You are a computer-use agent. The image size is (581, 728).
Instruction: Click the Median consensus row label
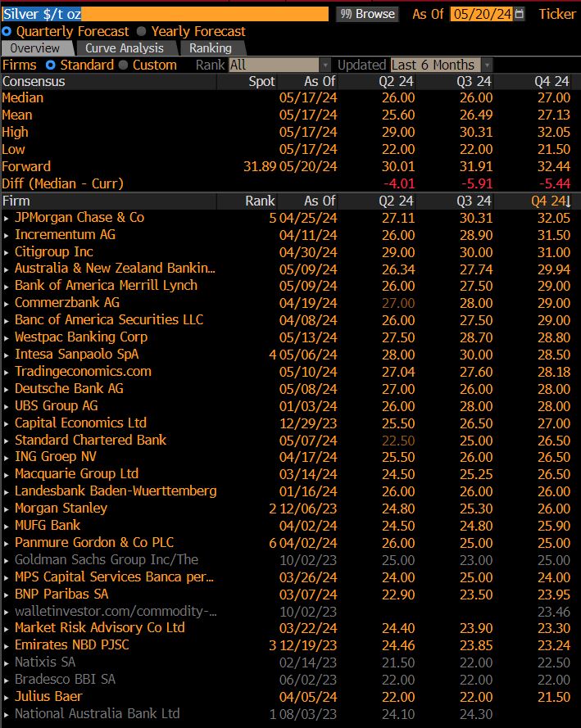click(23, 98)
